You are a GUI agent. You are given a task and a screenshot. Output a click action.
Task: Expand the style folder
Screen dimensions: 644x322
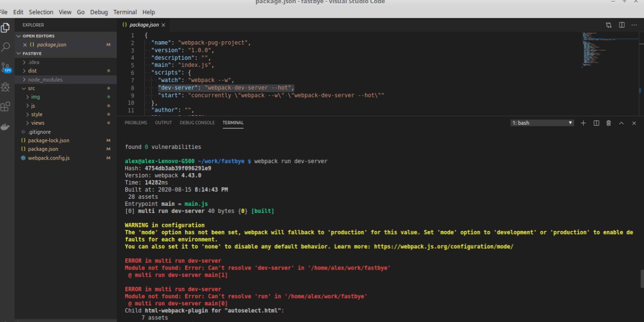click(28, 114)
